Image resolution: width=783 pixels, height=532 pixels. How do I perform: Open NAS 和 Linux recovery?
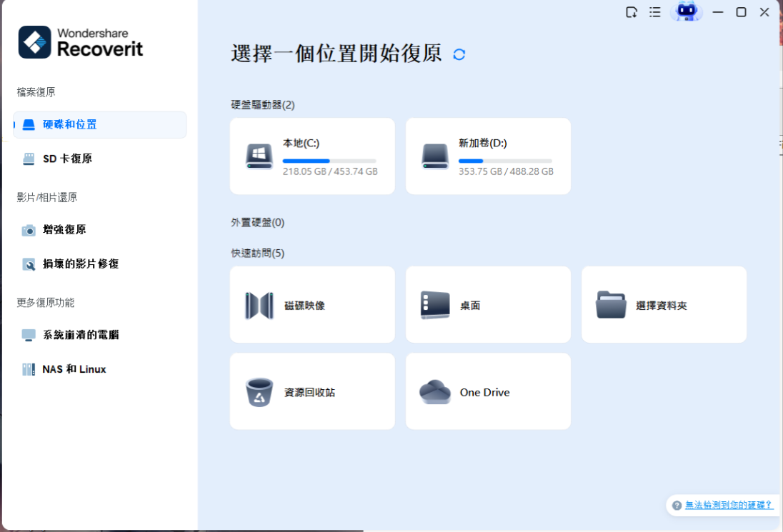[100, 369]
